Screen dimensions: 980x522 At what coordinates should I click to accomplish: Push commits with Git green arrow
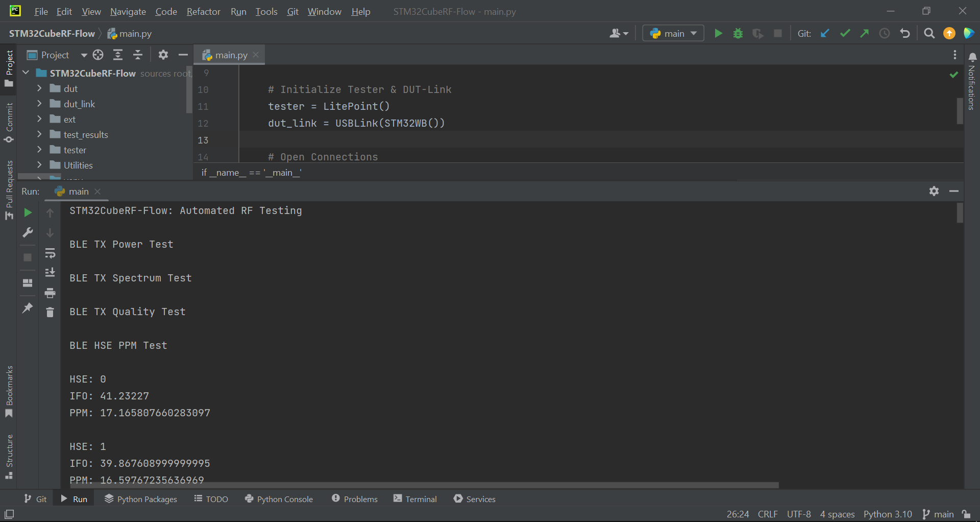pos(865,34)
